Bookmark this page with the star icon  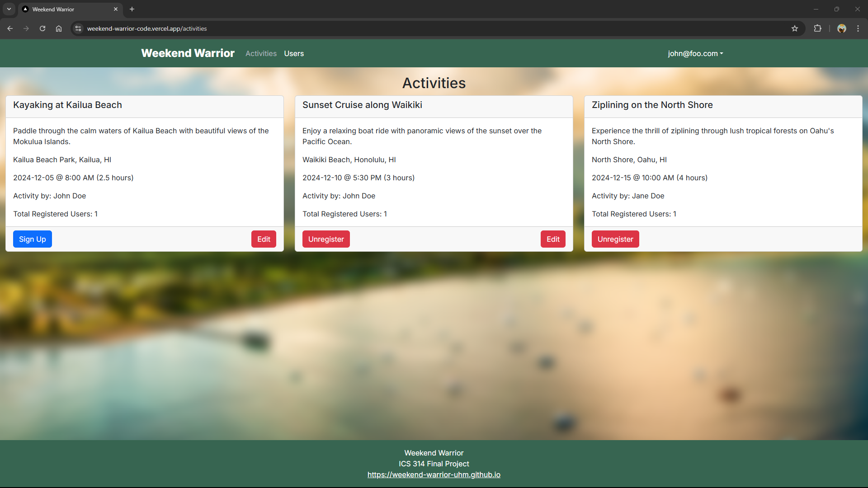[795, 28]
